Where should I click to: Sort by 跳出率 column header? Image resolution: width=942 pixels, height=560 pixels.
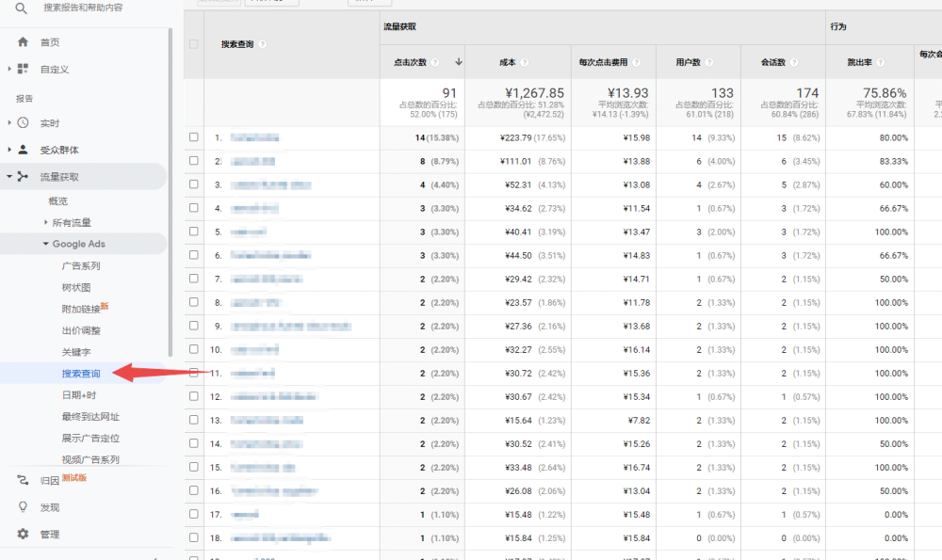861,62
